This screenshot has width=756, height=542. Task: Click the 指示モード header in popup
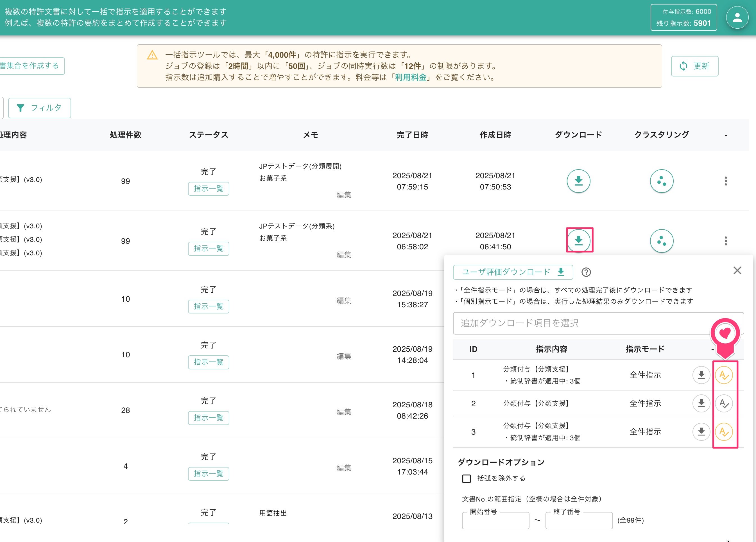[645, 349]
